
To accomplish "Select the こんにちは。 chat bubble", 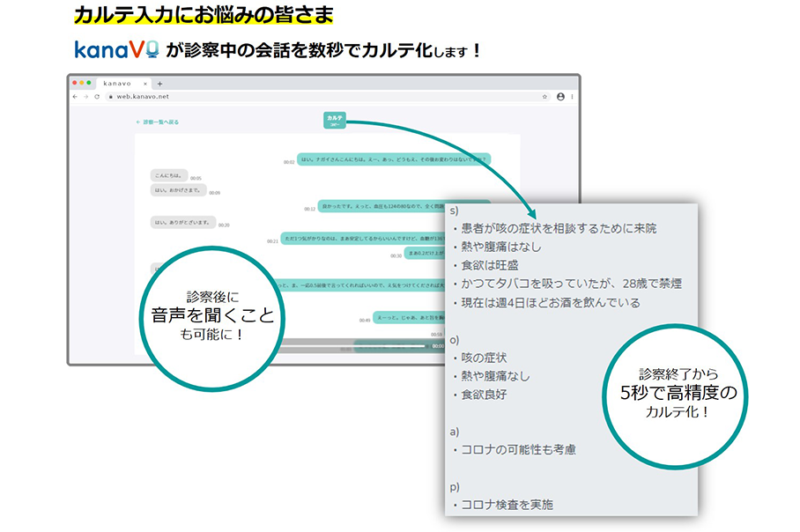I will 169,175.
